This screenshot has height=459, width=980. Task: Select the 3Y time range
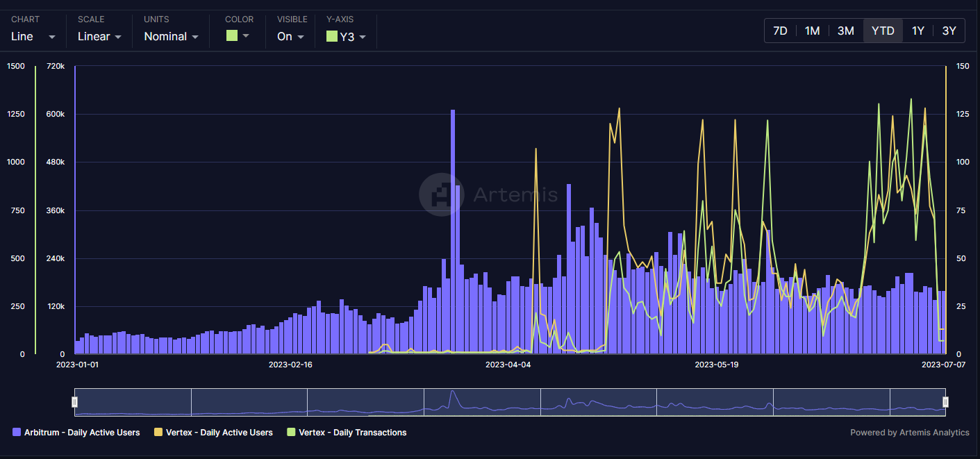click(949, 31)
